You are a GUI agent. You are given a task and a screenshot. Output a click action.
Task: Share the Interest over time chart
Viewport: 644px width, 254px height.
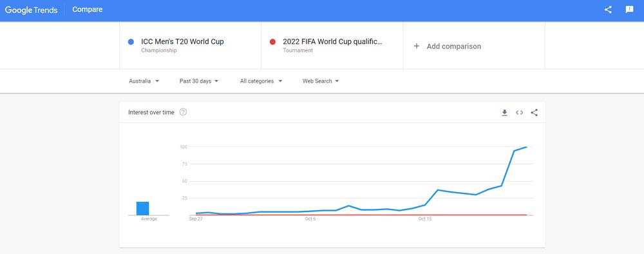point(534,113)
